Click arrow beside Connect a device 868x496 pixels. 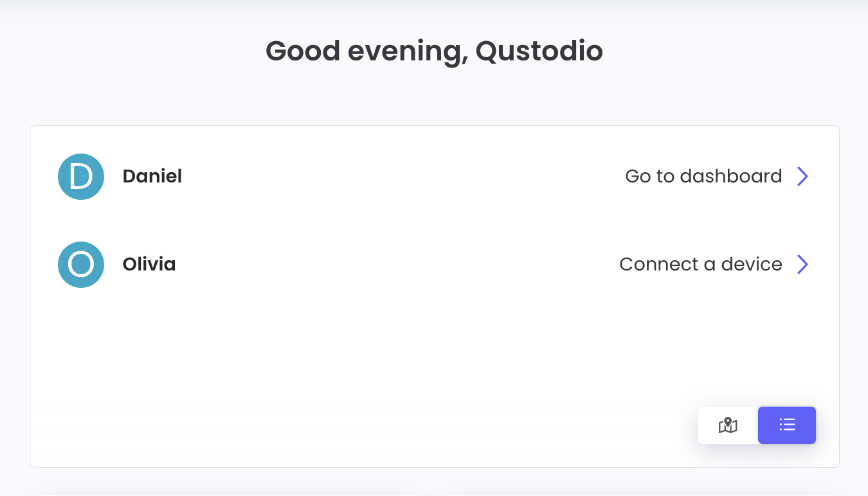[802, 265]
